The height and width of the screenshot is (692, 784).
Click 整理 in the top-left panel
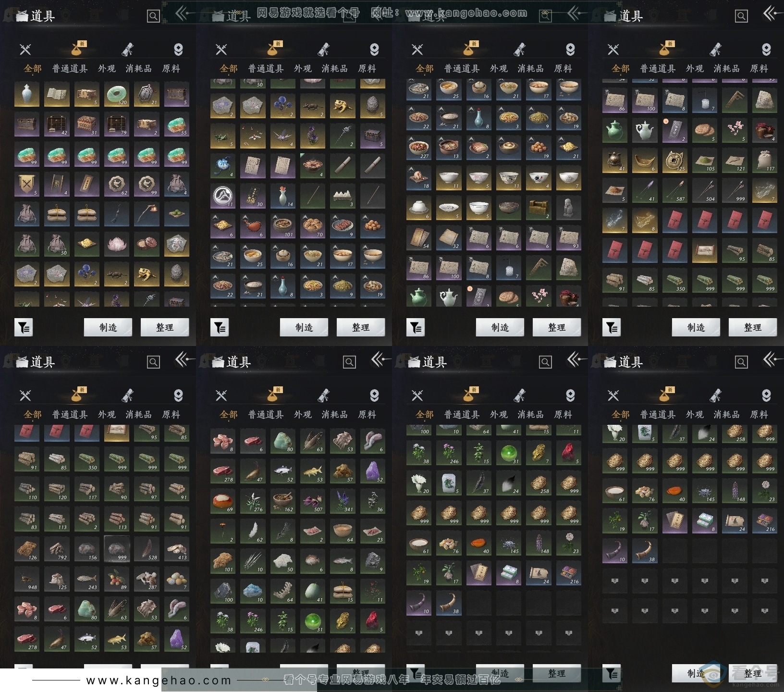tap(165, 327)
